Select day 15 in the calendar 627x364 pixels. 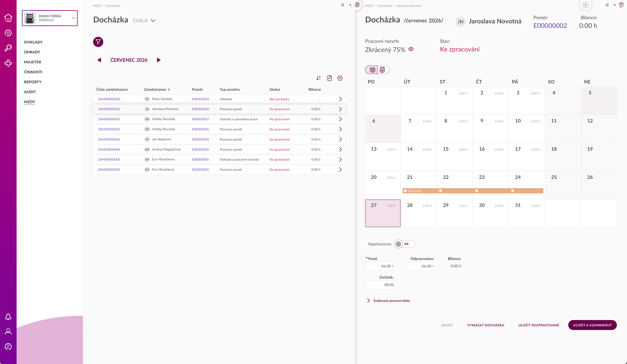455,157
